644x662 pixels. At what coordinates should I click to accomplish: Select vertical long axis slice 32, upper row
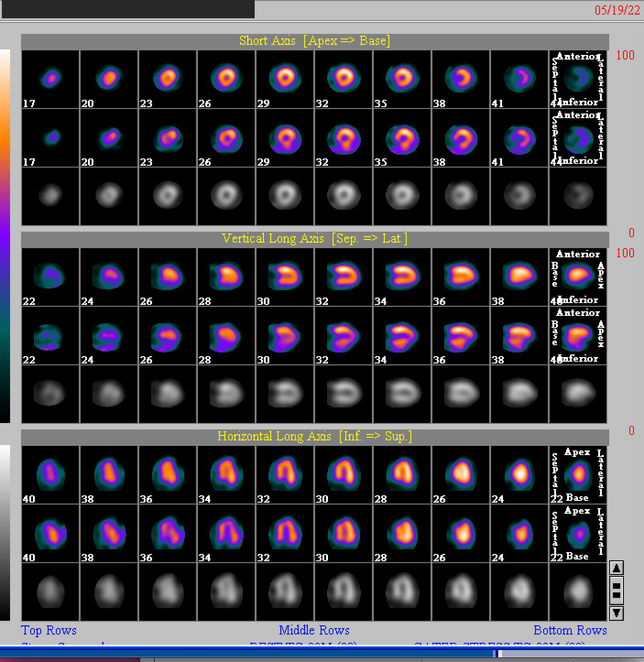[x=344, y=277]
